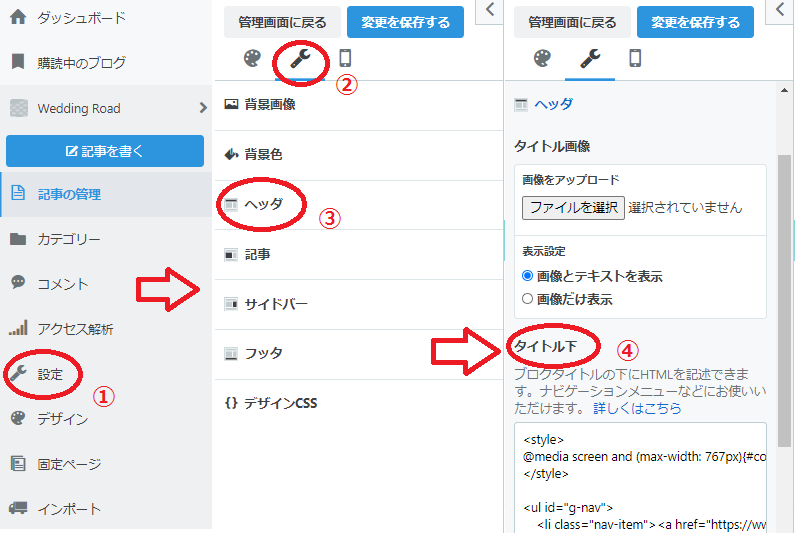Click the layout icon beside フッタ
The image size is (795, 533).
click(x=231, y=353)
